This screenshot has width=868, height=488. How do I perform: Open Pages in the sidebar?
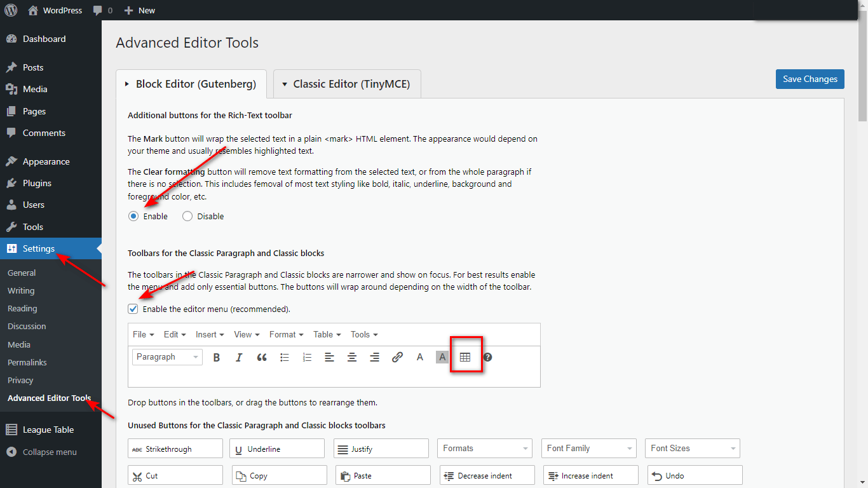click(x=51, y=111)
